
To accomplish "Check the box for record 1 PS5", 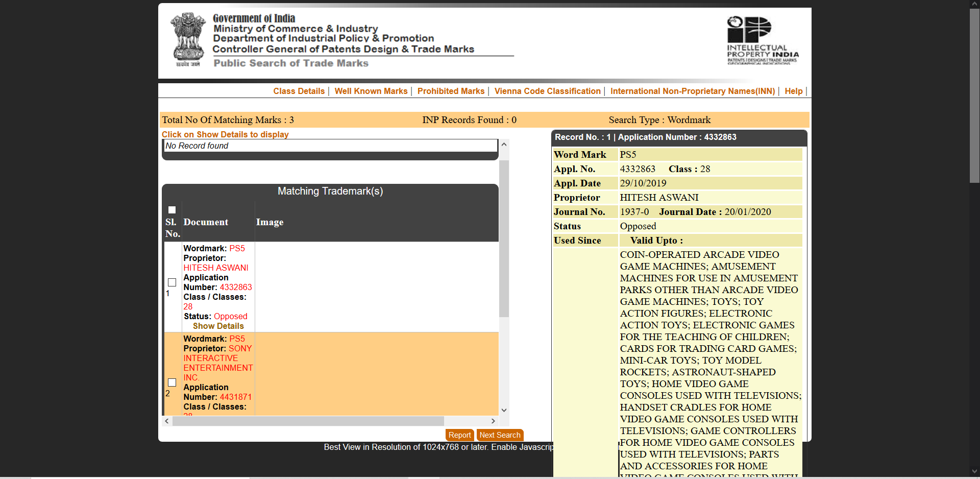I will point(172,282).
